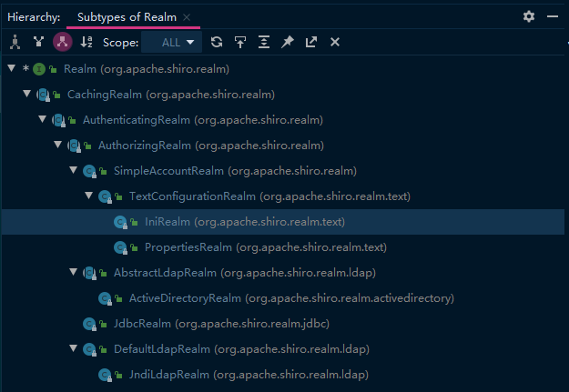Collapse the CachingRealm node
The image size is (569, 392).
point(26,94)
